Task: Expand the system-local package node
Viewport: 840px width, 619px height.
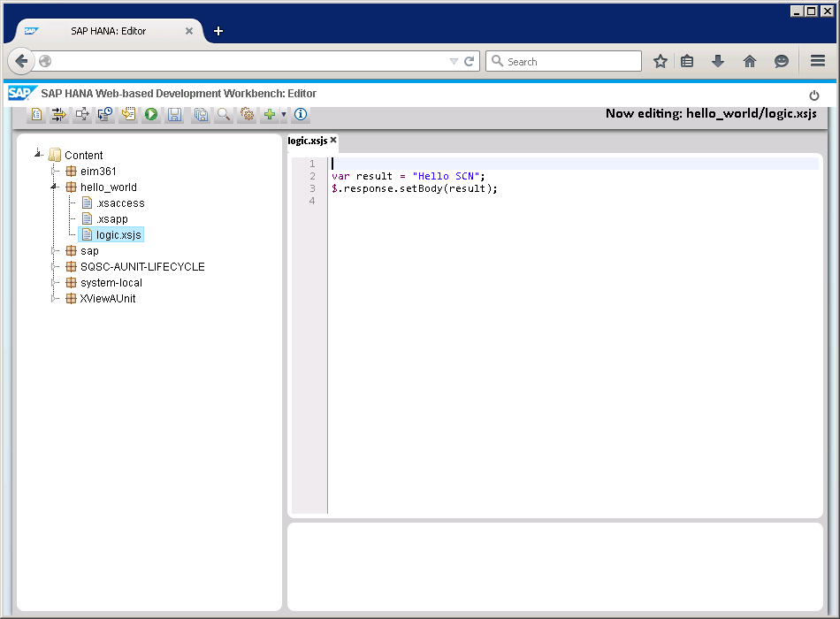Action: (x=54, y=282)
